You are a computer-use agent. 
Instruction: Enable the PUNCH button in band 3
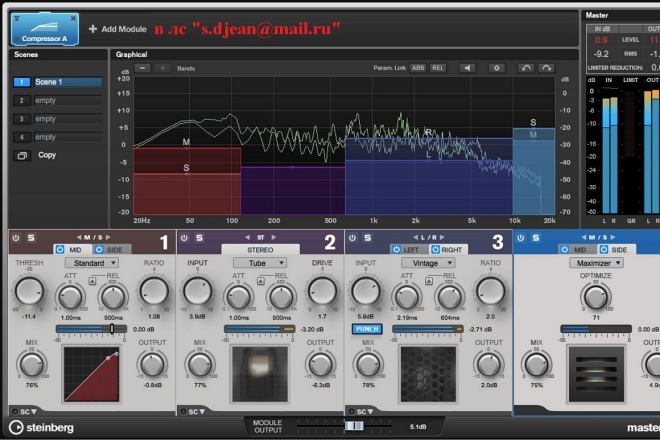[367, 329]
